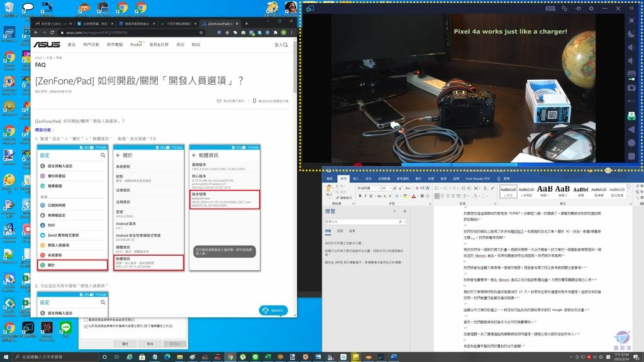Open the ProArt menu on ASUS site

coord(136,45)
